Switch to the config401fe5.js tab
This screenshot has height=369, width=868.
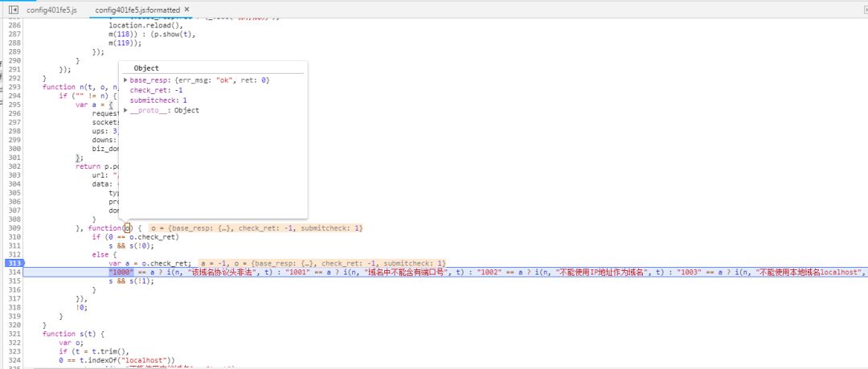pyautogui.click(x=51, y=10)
